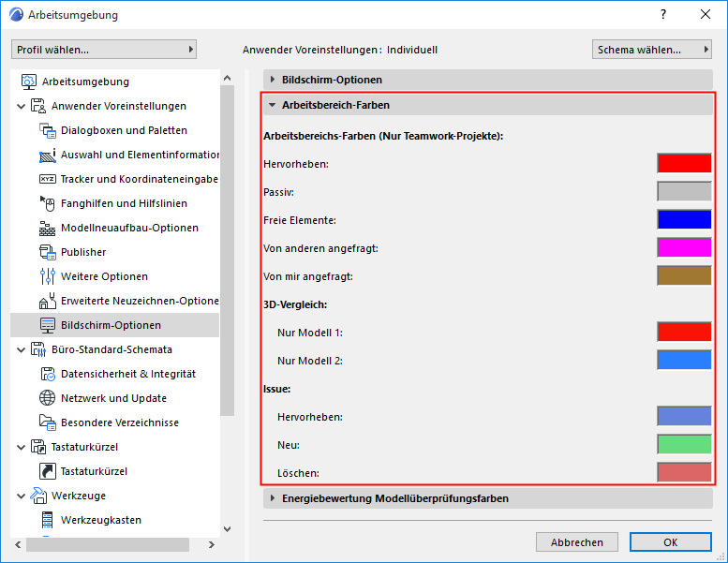Image resolution: width=728 pixels, height=563 pixels.
Task: Select Datensicherheit & Integrität entry
Action: pyautogui.click(x=128, y=374)
